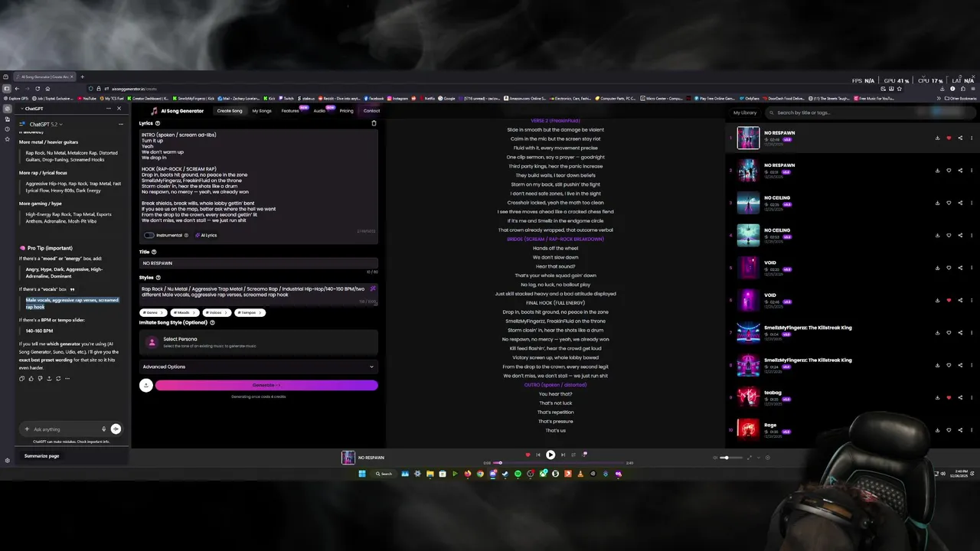The width and height of the screenshot is (980, 551).
Task: Open the Moods tag chip
Action: tap(184, 312)
